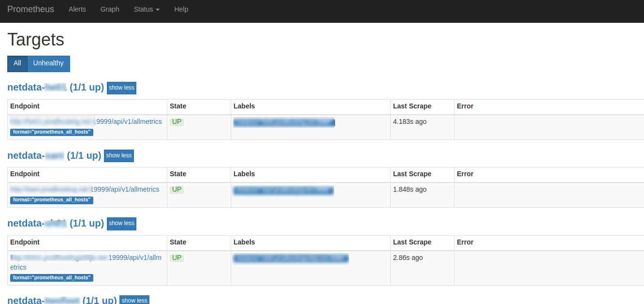Open the Help link in navbar
The height and width of the screenshot is (304, 644).
coord(181,9)
